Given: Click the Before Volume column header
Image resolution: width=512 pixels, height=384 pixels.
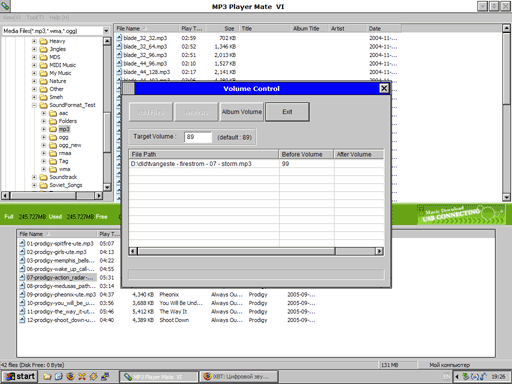Looking at the screenshot, I should pos(306,154).
